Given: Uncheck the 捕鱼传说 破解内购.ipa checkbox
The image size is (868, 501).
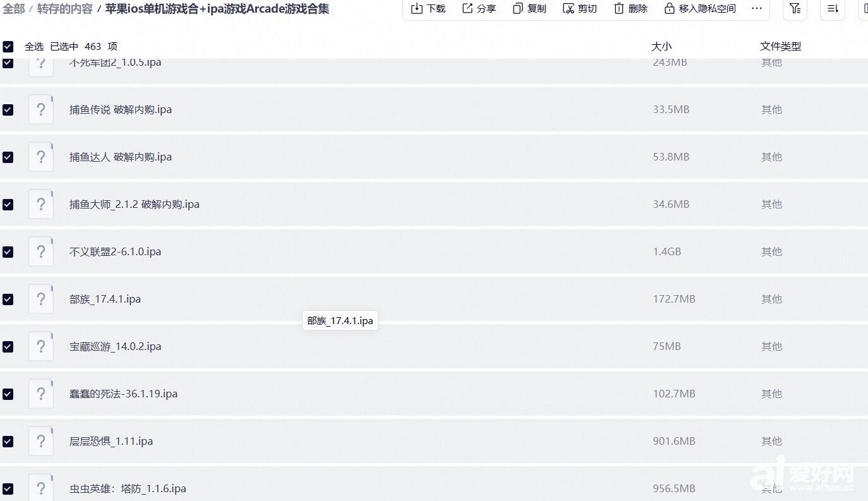Looking at the screenshot, I should click(8, 109).
